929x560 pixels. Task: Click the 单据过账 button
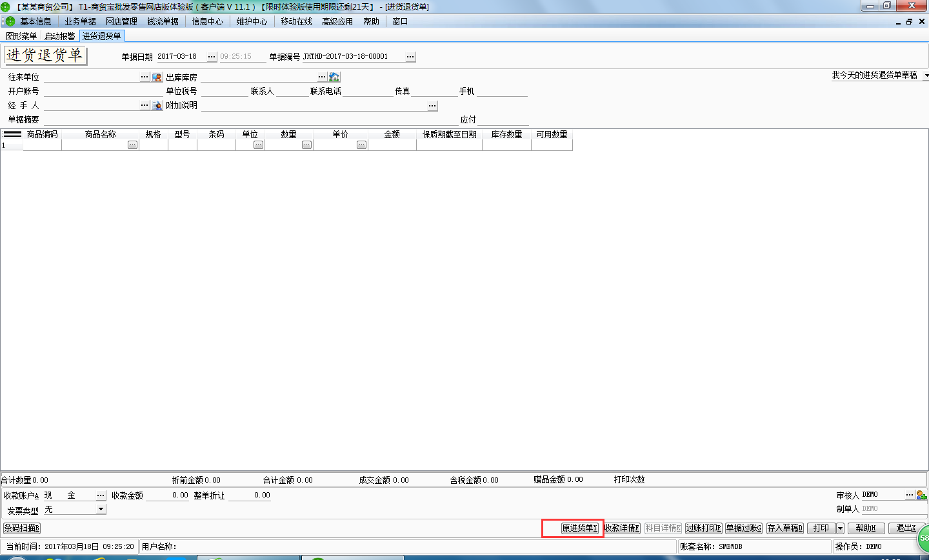click(x=743, y=528)
